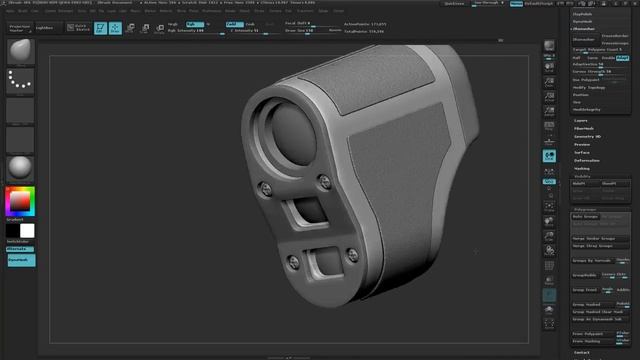Click the Projection Master button
This screenshot has height=360, width=640.
[20, 28]
